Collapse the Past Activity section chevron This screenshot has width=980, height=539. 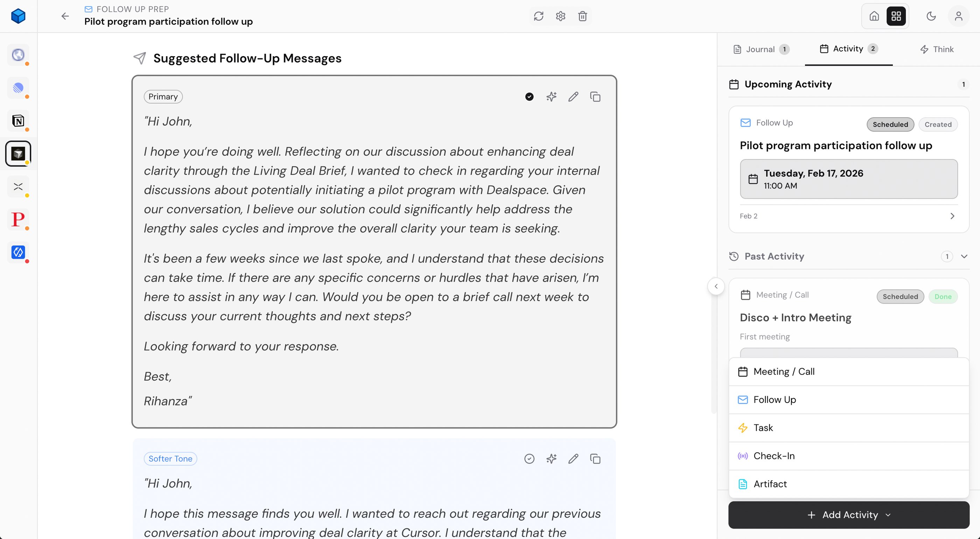click(x=964, y=256)
